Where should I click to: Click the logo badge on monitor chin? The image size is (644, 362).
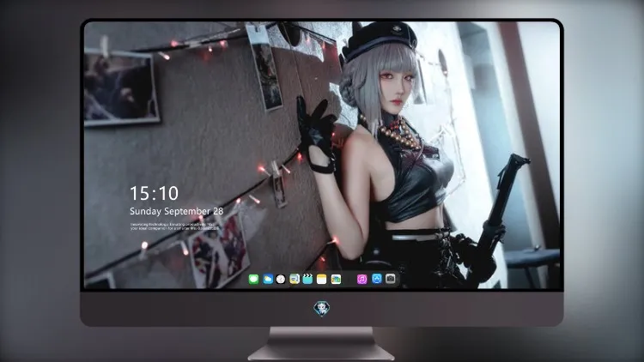pyautogui.click(x=322, y=309)
